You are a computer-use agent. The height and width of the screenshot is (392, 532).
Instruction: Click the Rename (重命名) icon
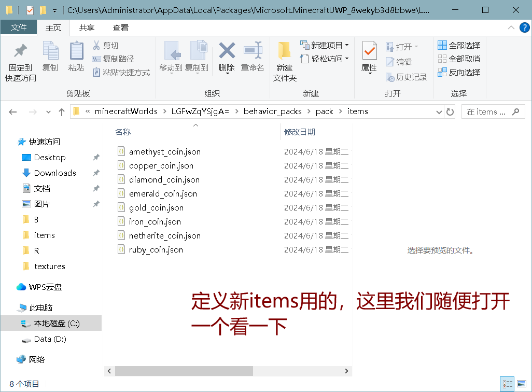tap(253, 51)
